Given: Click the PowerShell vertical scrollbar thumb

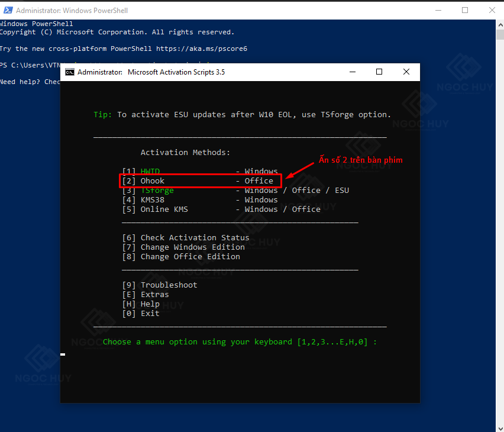Looking at the screenshot, I should tap(500, 35).
